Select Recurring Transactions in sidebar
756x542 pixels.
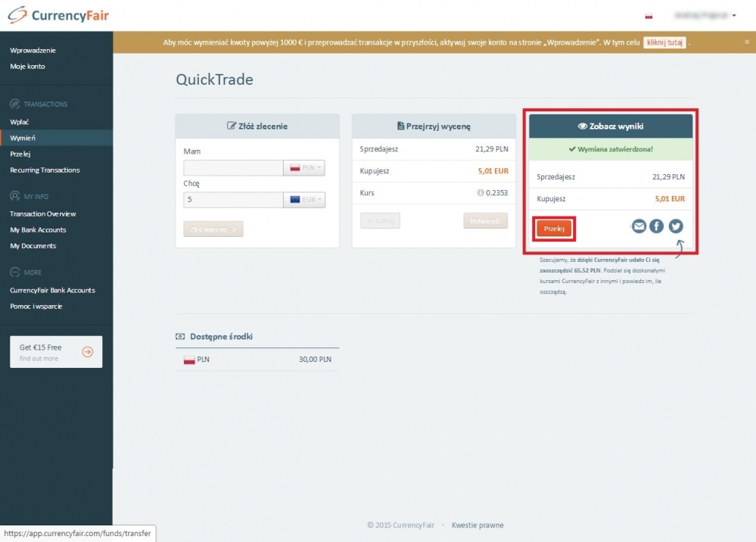click(45, 170)
